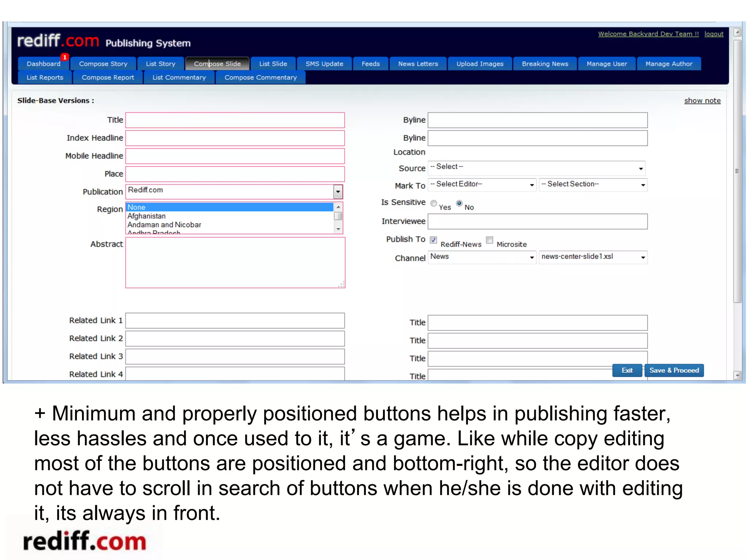Toggle the Rediff-News publish checkbox

(434, 240)
